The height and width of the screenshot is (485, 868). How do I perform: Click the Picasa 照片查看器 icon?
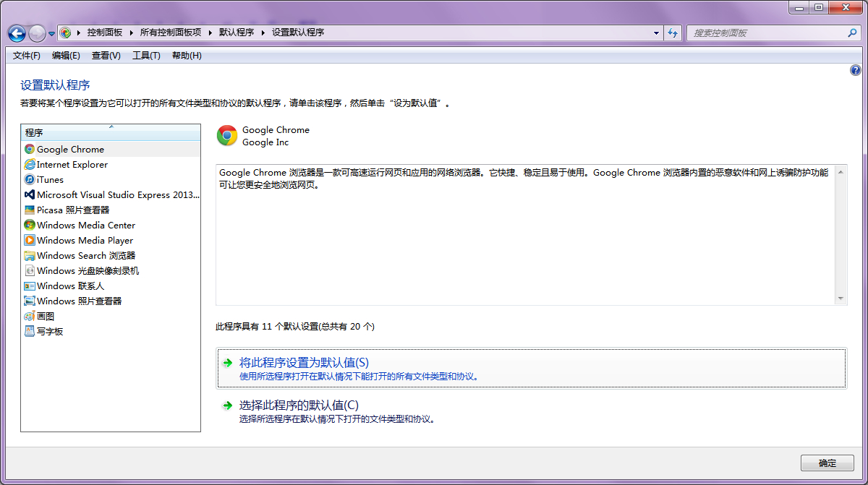(30, 210)
